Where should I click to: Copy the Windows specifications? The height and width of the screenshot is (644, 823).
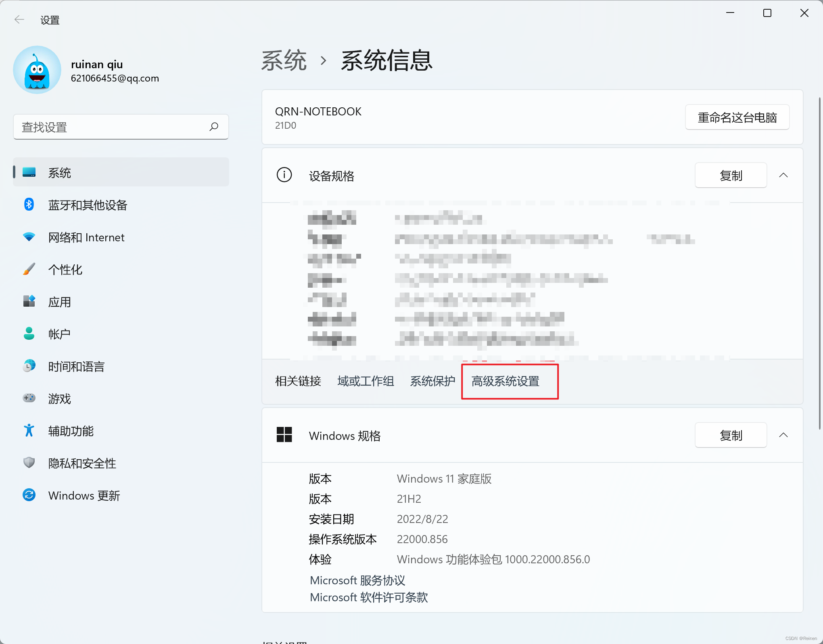tap(730, 435)
